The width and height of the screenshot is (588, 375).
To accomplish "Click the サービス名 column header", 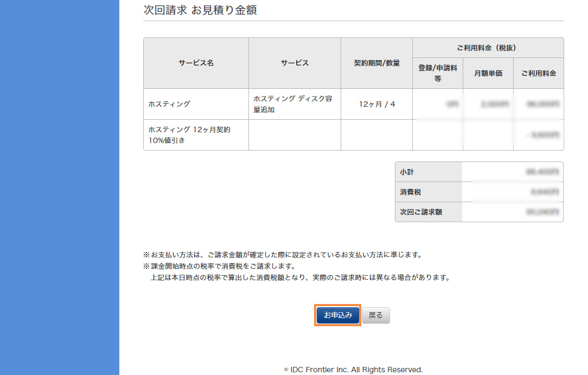I will pyautogui.click(x=195, y=63).
